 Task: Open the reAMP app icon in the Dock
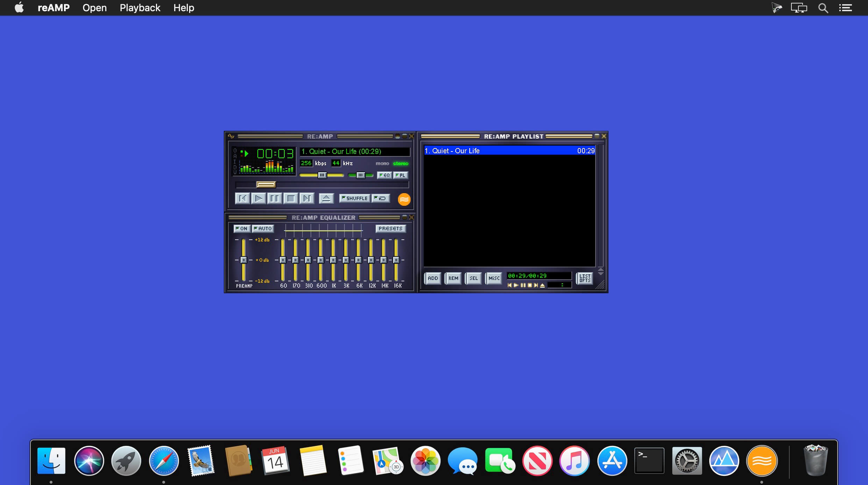[x=762, y=461]
